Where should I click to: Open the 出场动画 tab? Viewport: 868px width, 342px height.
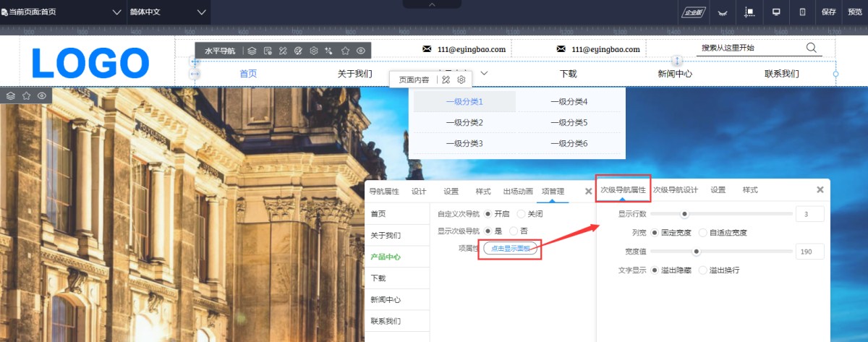coord(518,192)
